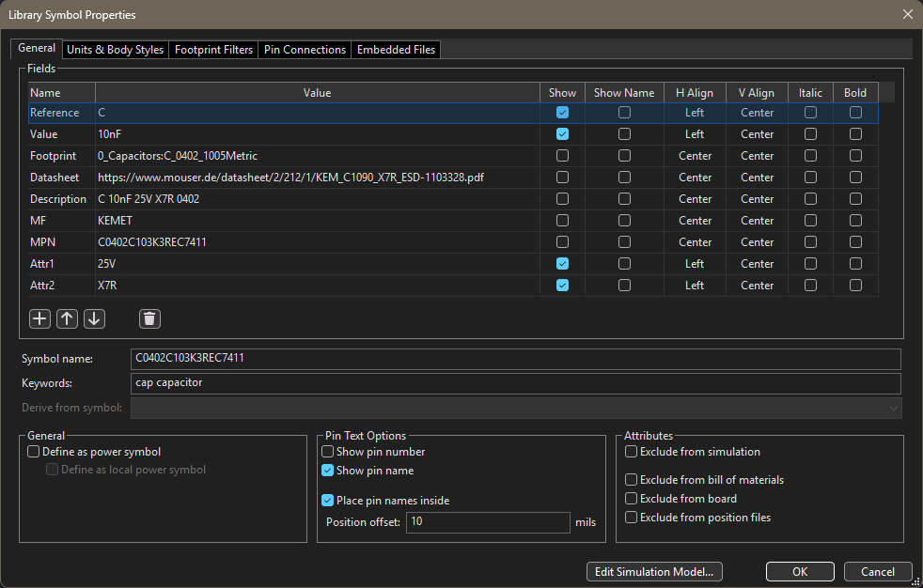The image size is (923, 588).
Task: Toggle Bold checkbox for Attr2 field
Action: pyautogui.click(x=855, y=286)
